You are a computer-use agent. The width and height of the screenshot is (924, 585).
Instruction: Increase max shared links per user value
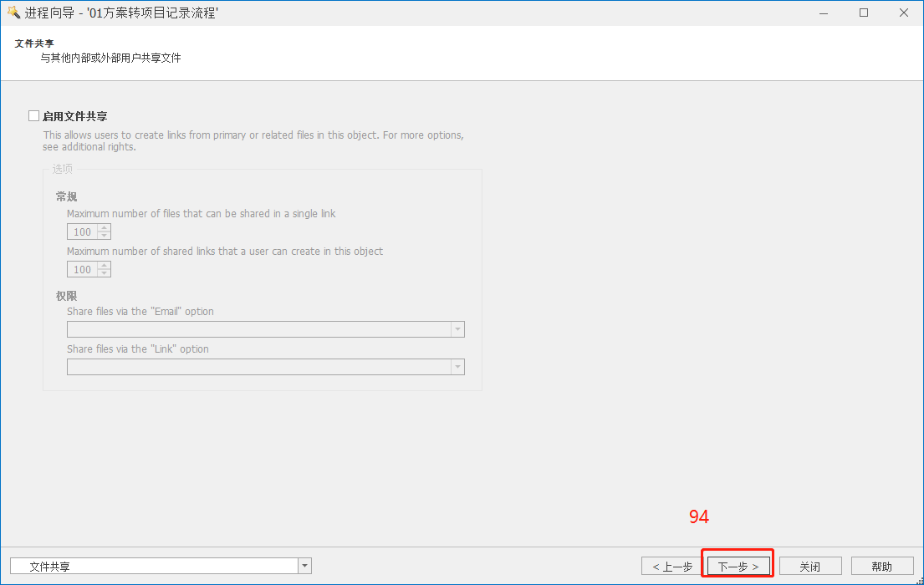[x=104, y=266]
